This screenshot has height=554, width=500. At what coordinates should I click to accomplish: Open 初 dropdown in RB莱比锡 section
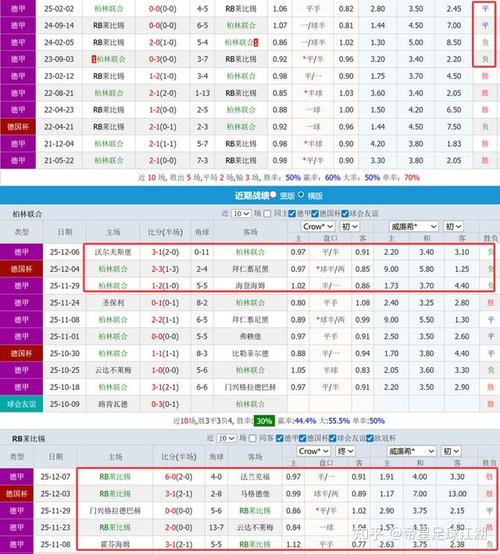(x=451, y=451)
